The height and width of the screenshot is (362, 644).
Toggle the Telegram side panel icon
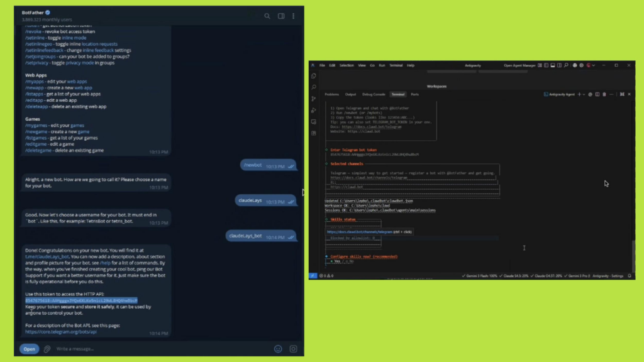(281, 16)
